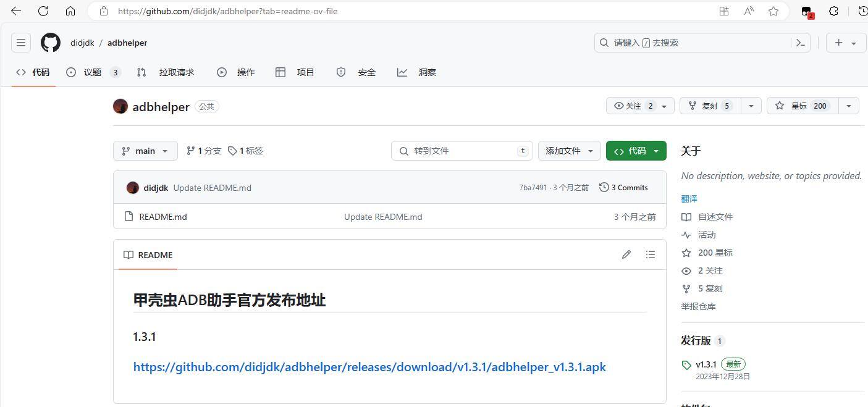Image resolution: width=868 pixels, height=407 pixels.
Task: Switch to the Issues tab
Action: [x=93, y=72]
